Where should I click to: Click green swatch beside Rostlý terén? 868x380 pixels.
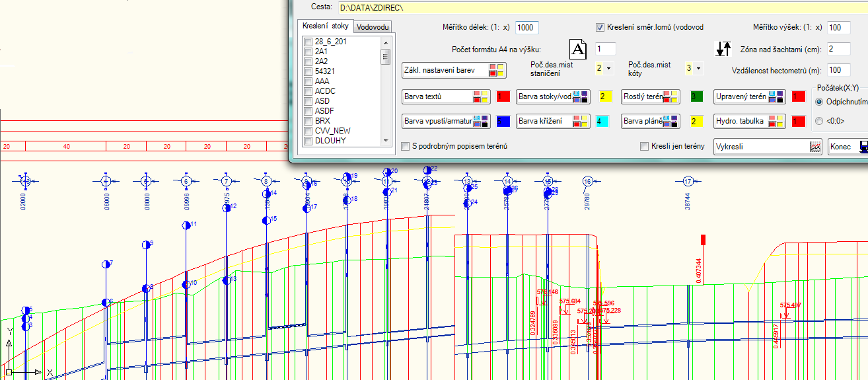pos(697,96)
